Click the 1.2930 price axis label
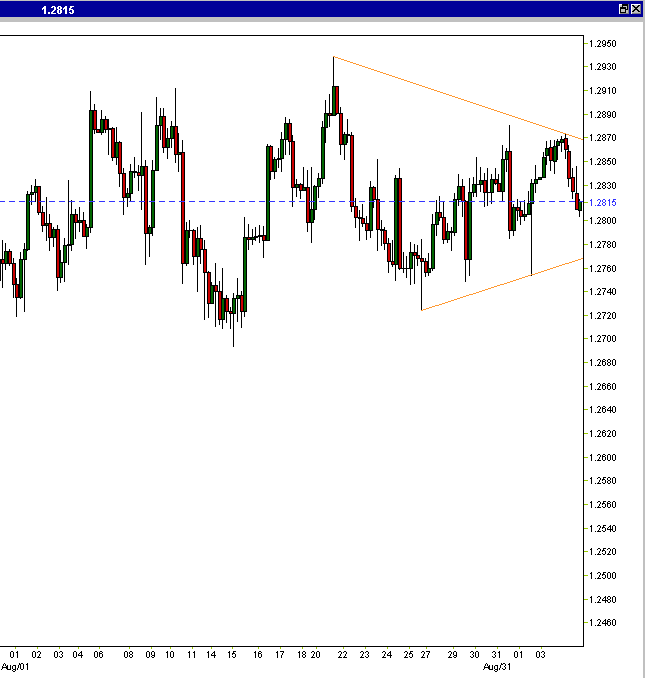The height and width of the screenshot is (678, 645). point(603,67)
